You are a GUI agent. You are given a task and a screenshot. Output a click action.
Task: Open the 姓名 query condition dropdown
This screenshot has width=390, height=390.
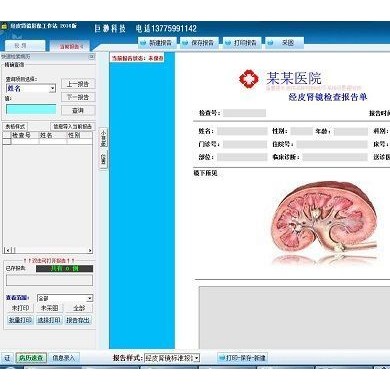tap(52, 89)
